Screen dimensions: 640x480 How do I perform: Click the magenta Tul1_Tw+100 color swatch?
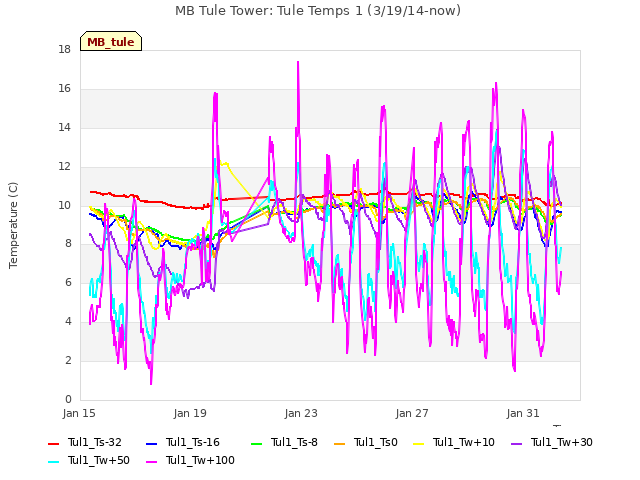coord(151,462)
